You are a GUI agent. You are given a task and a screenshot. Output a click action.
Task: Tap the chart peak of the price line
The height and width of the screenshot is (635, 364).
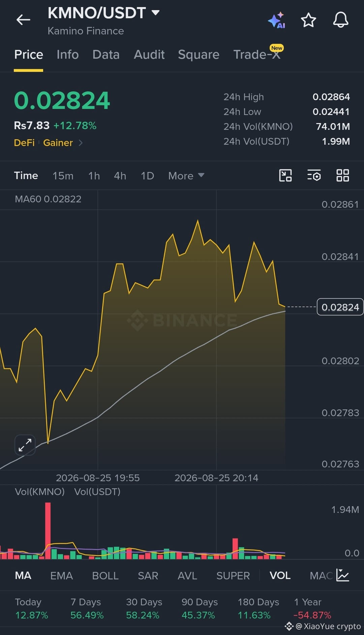coord(198,221)
